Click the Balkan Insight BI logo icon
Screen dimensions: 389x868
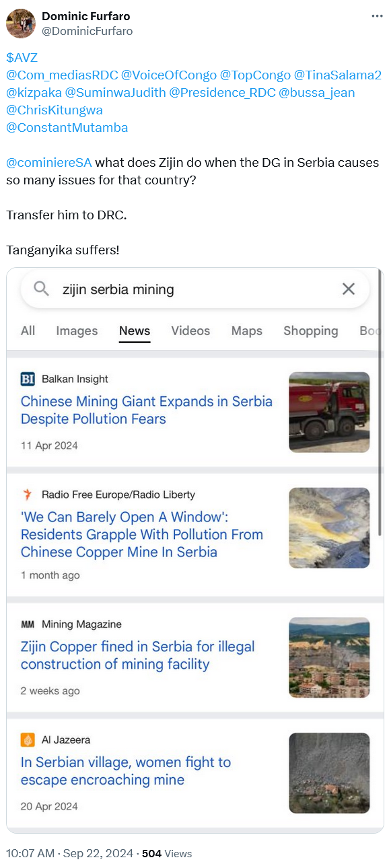(28, 379)
